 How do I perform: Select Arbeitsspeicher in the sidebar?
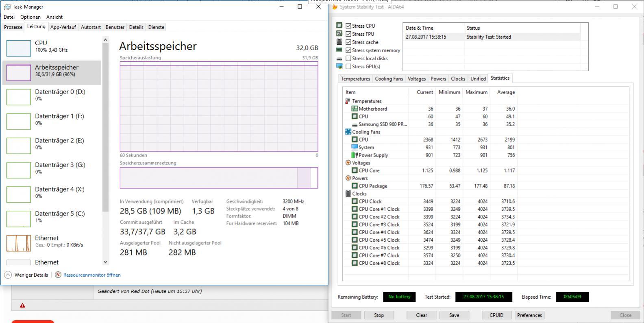pyautogui.click(x=52, y=73)
